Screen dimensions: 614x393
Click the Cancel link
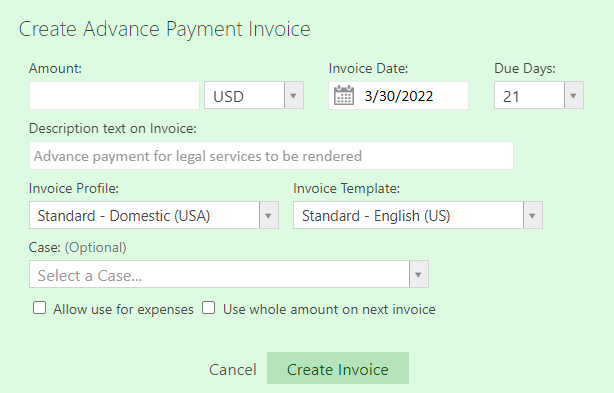[233, 370]
